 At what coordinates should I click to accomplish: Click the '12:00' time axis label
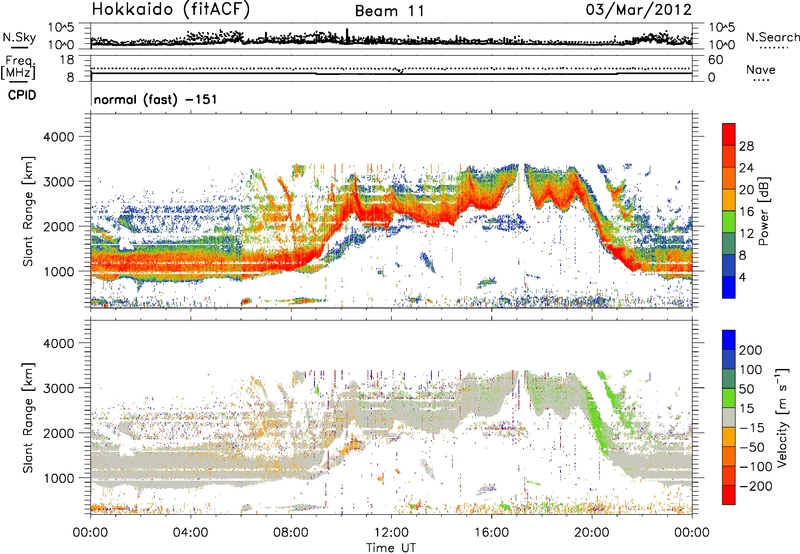tap(391, 533)
